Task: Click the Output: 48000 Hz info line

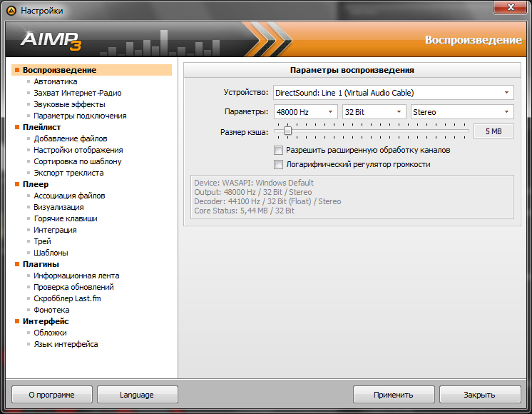Action: coord(252,192)
